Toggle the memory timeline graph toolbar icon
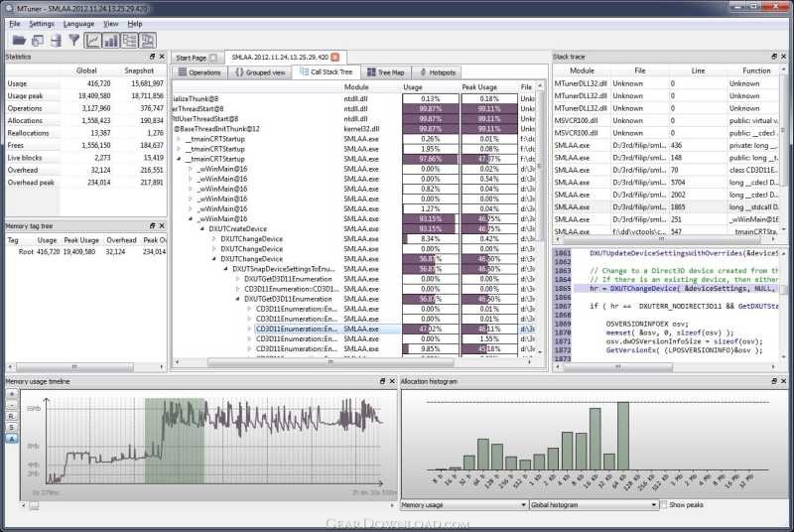The image size is (794, 532). pos(92,41)
